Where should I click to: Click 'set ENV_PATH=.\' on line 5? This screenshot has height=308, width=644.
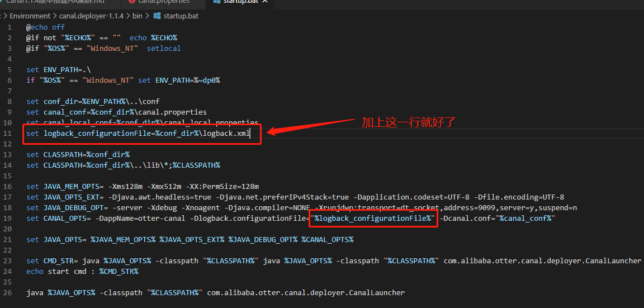[58, 69]
